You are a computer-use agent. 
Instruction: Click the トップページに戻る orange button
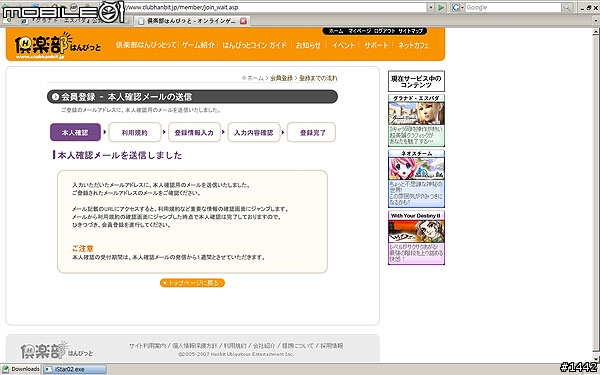pyautogui.click(x=192, y=283)
